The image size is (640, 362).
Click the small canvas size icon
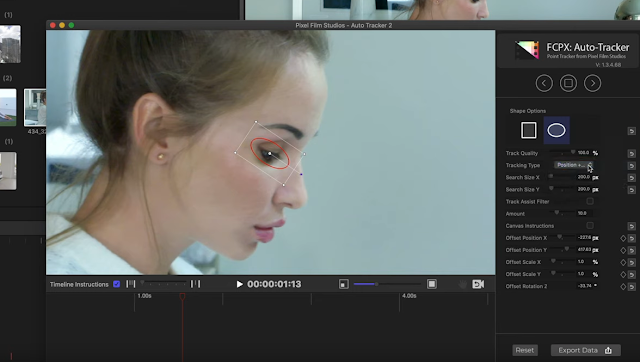click(x=344, y=284)
